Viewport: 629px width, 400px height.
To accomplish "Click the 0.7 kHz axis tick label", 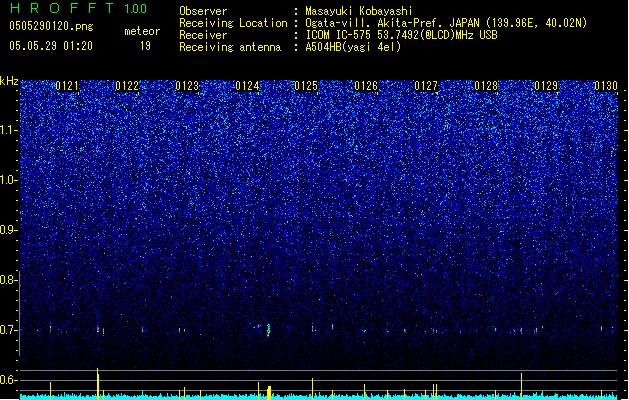I will tap(8, 330).
